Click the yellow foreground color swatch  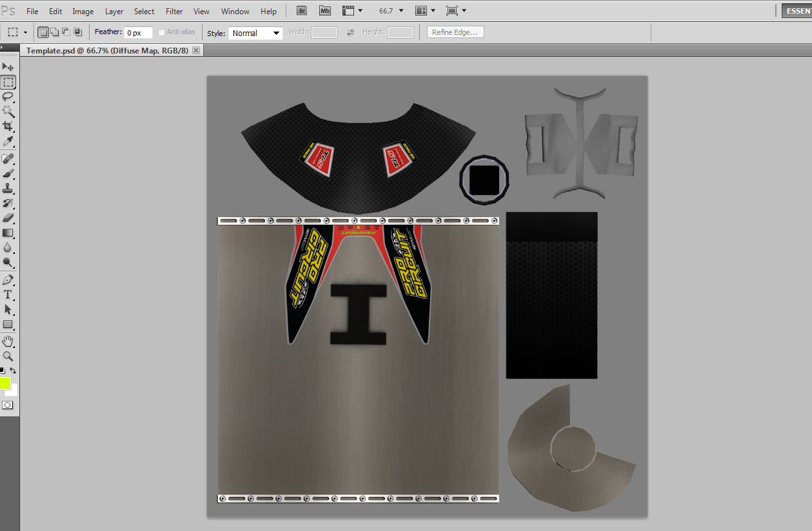5,383
